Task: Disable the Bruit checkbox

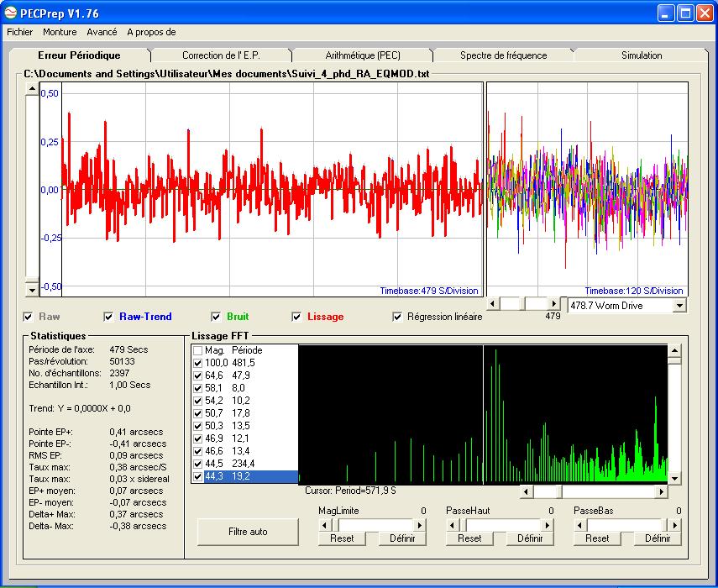Action: coord(216,317)
